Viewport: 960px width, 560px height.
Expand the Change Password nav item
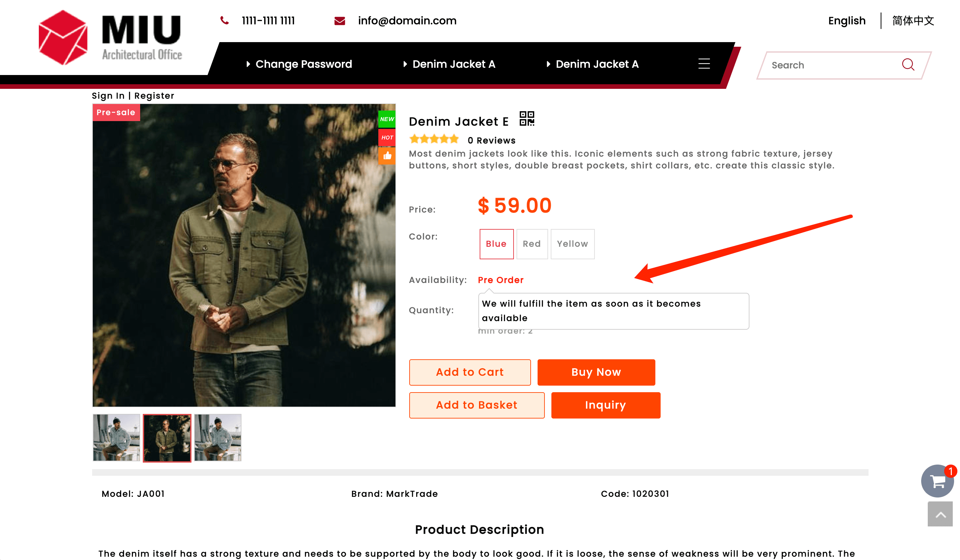(x=303, y=64)
